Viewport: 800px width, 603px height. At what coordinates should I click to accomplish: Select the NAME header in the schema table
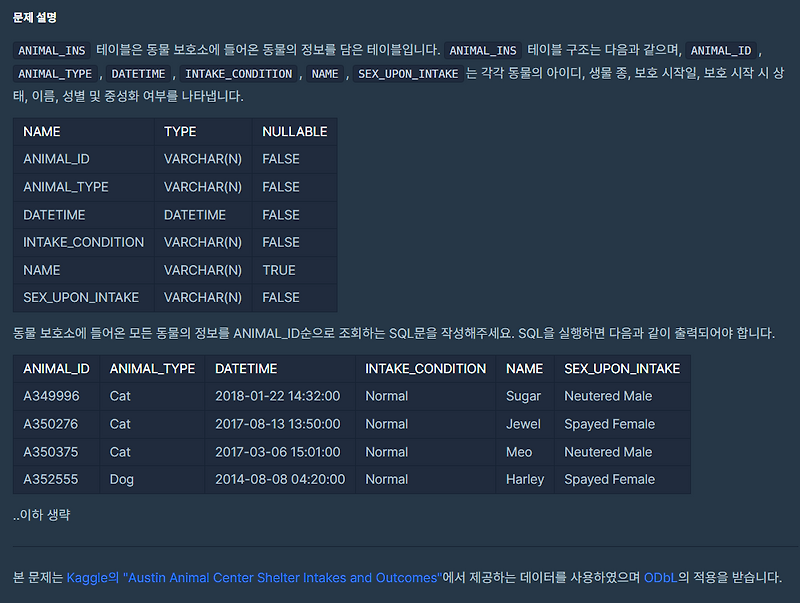(x=41, y=131)
